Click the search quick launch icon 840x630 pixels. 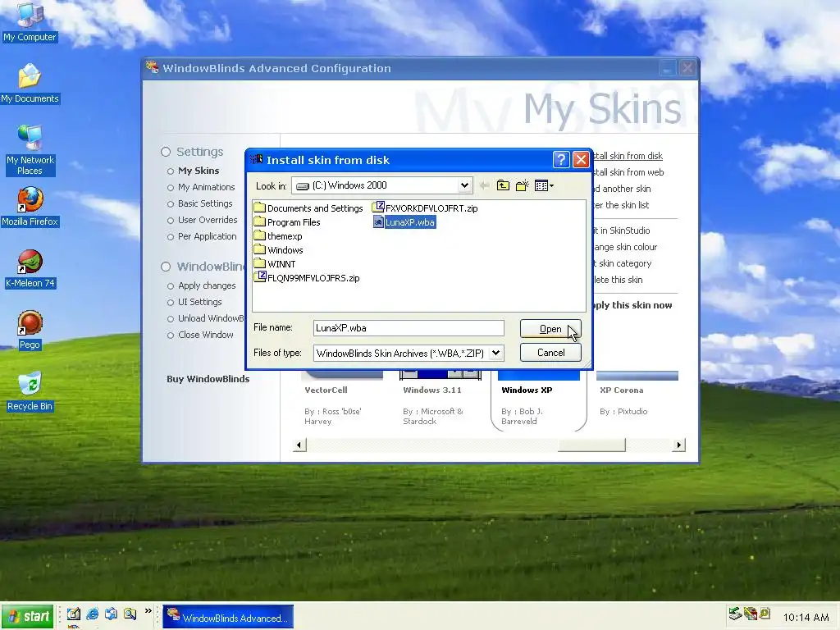130,614
